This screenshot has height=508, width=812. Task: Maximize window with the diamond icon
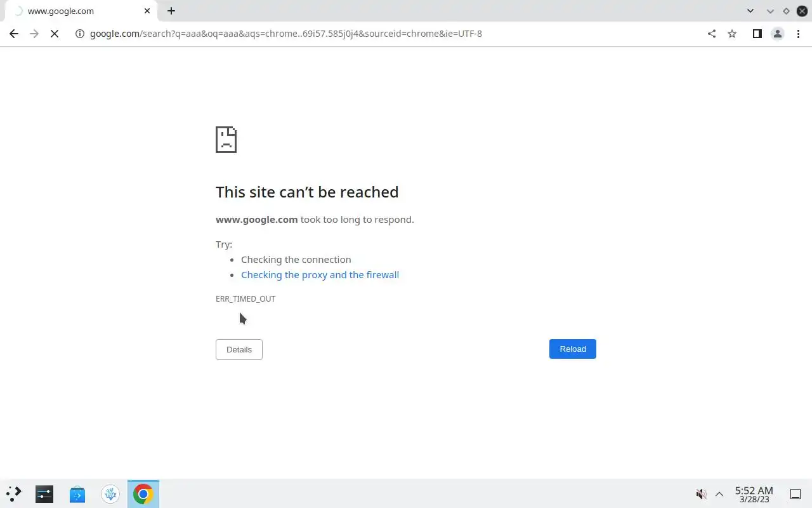click(786, 11)
